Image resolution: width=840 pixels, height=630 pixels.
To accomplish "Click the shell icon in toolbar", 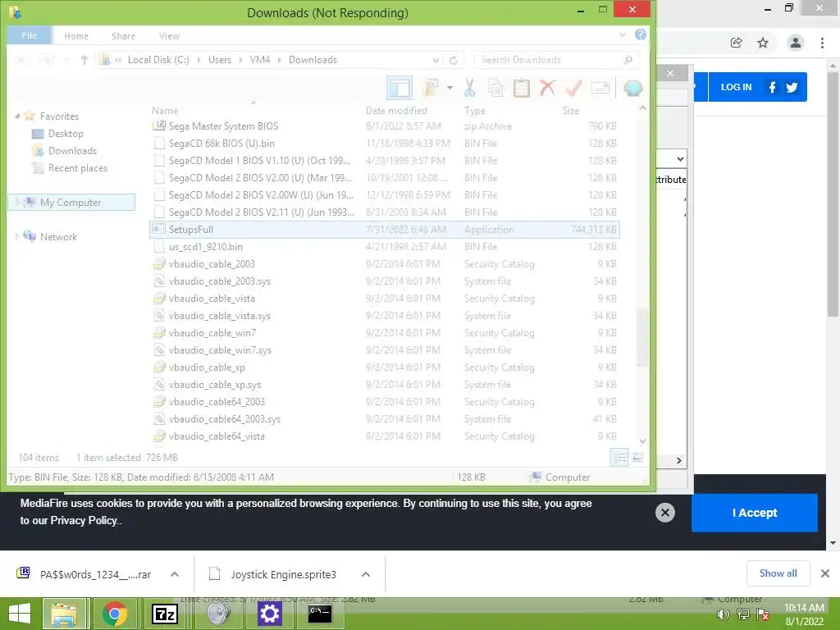I will tap(632, 88).
